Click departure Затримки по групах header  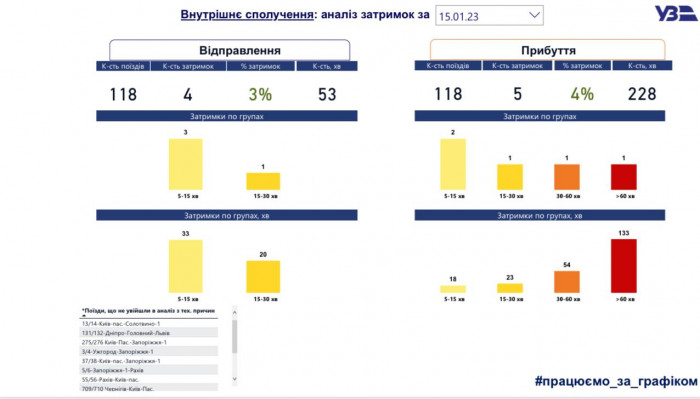[227, 116]
